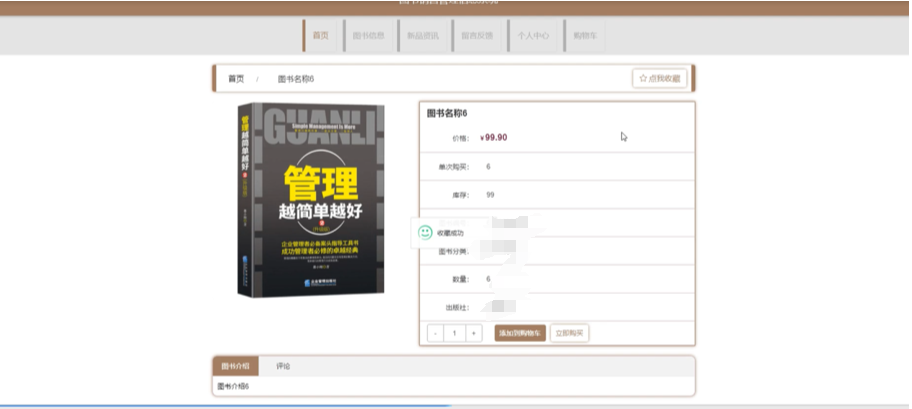Decrease quantity with the minus button
Screen dimensions: 912x409
pyautogui.click(x=436, y=333)
